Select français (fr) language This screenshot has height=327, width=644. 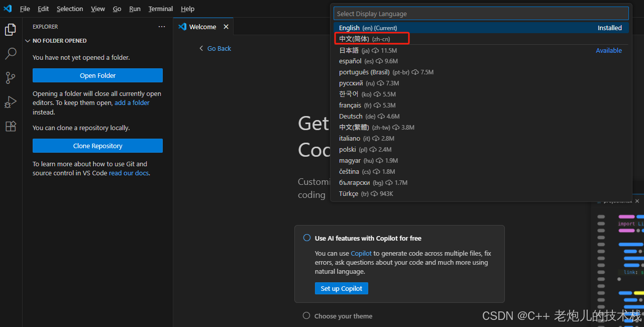(x=481, y=105)
